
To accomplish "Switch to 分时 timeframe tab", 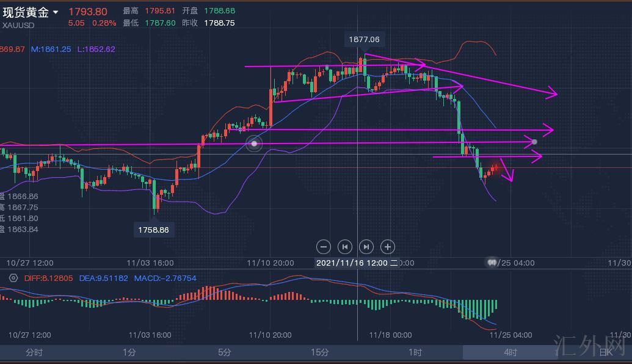I will click(x=34, y=352).
